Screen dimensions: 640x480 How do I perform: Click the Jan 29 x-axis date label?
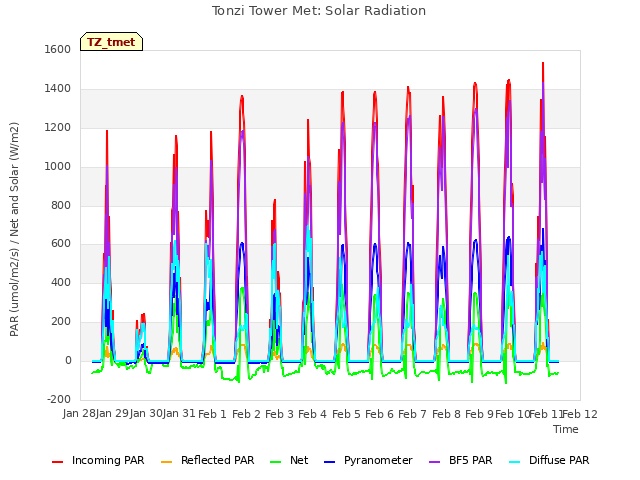[x=113, y=414]
